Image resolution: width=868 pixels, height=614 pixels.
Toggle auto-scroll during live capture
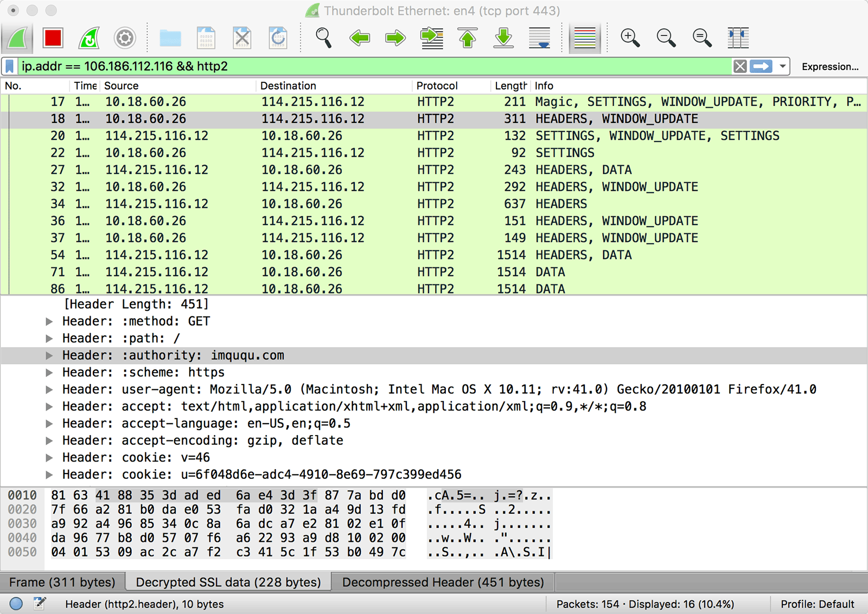click(x=540, y=39)
